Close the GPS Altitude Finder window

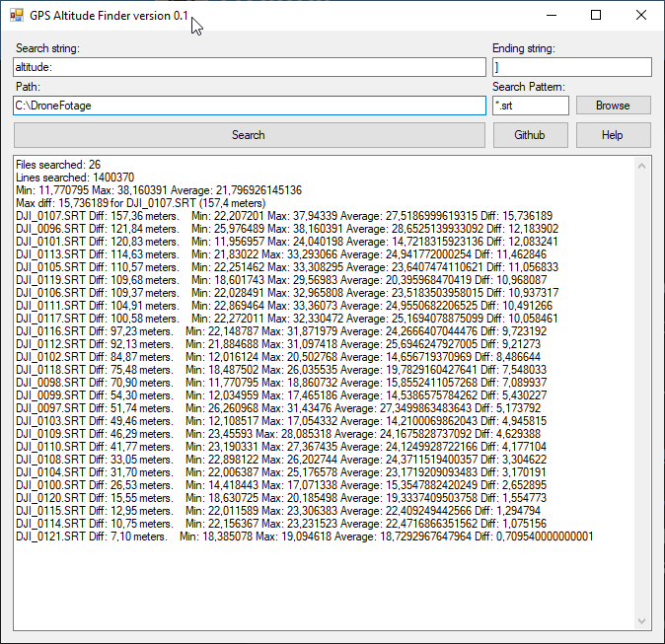pyautogui.click(x=641, y=15)
